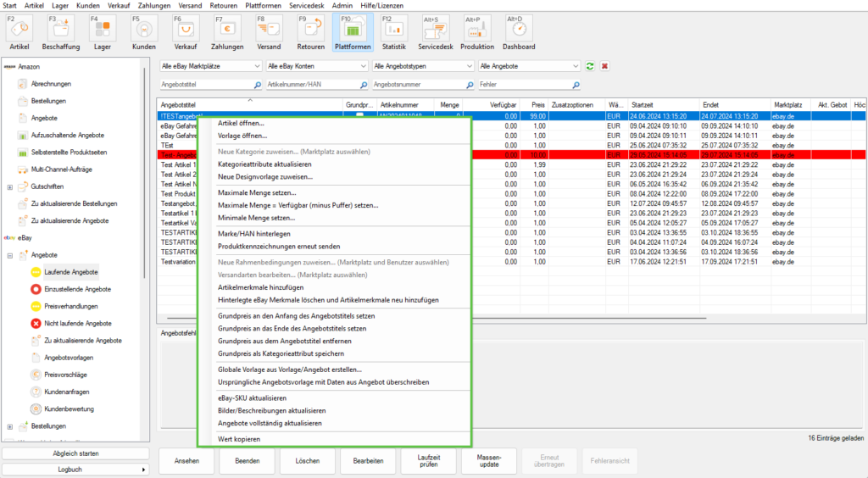Expand the Gutschriften tree node
868x478 pixels.
[x=9, y=186]
